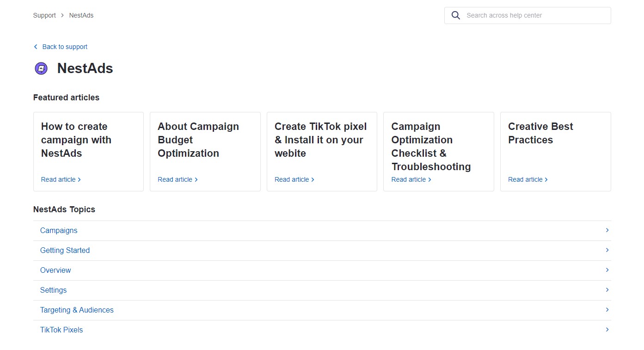Click the breadcrumb separator chevron after Support
The width and height of the screenshot is (644, 350).
point(62,15)
